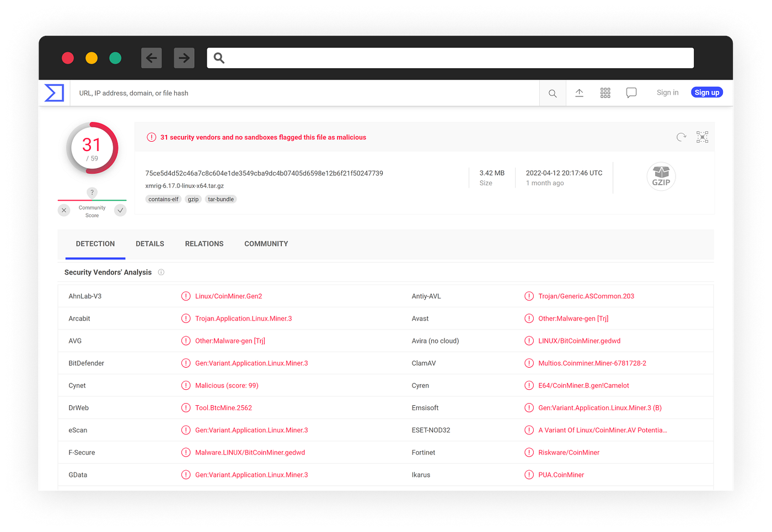This screenshot has width=772, height=532.
Task: Click the alert icon in the malicious banner
Action: (151, 137)
